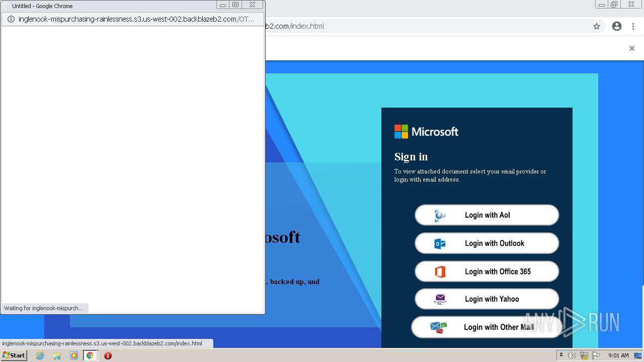Close the Untitled popup window

(x=252, y=5)
